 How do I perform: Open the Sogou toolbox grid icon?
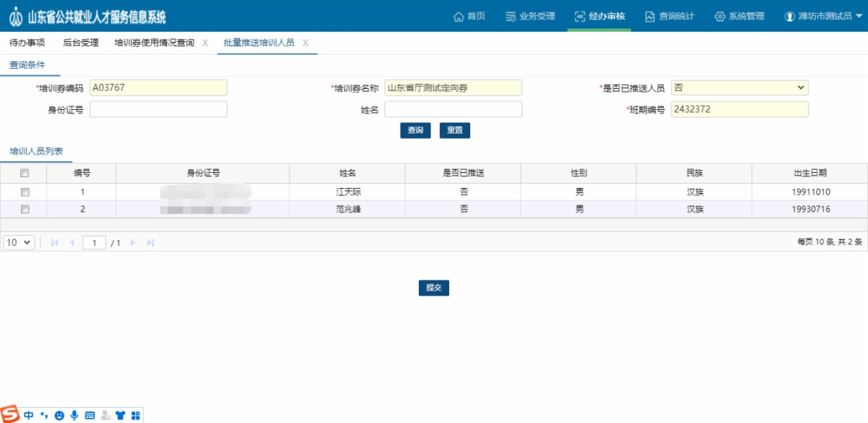point(135,416)
